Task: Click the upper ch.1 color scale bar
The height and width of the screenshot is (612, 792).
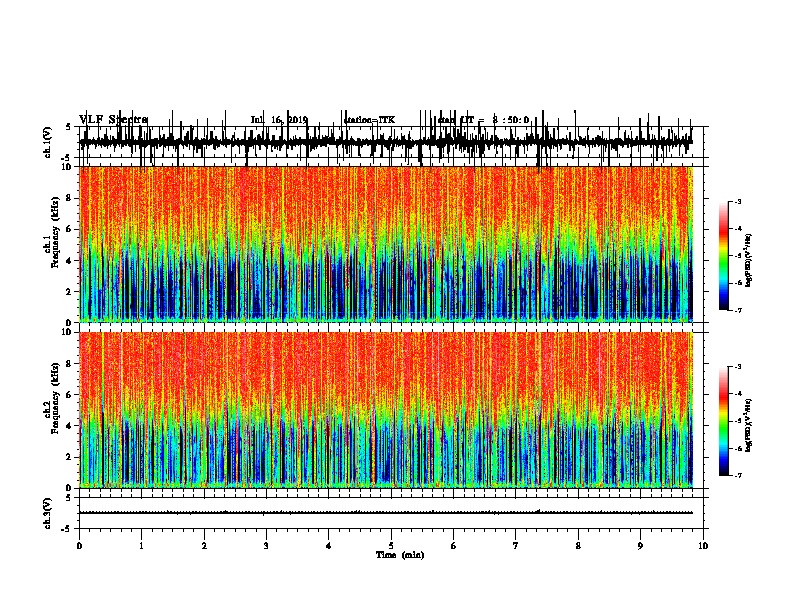Action: pos(723,256)
